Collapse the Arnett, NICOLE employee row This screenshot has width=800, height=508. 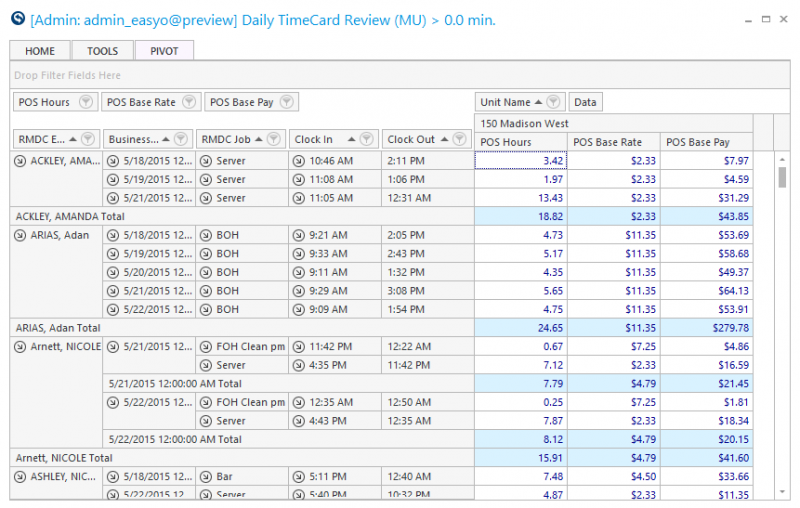[20, 347]
